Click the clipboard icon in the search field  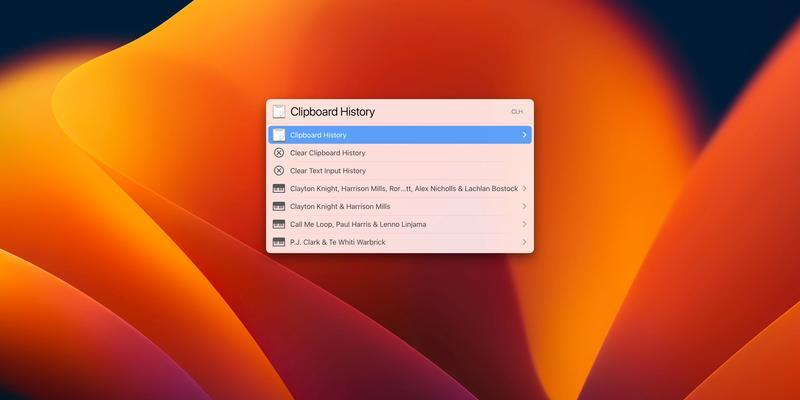(x=279, y=112)
